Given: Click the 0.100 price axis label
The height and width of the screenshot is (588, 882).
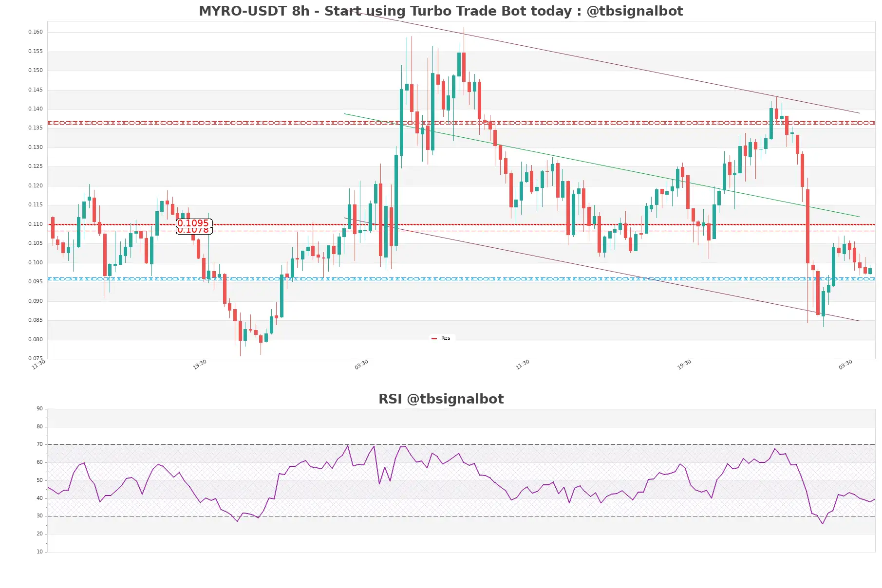Looking at the screenshot, I should point(36,262).
